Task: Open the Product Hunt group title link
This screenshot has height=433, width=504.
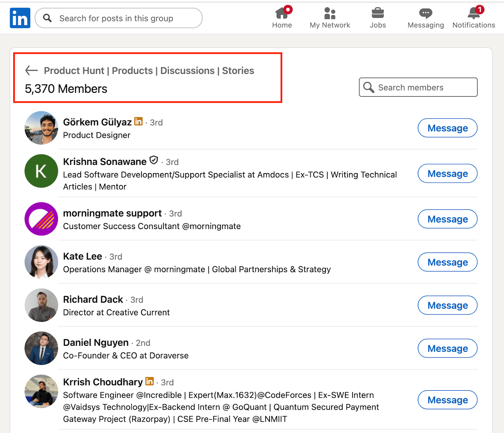Action: (149, 70)
